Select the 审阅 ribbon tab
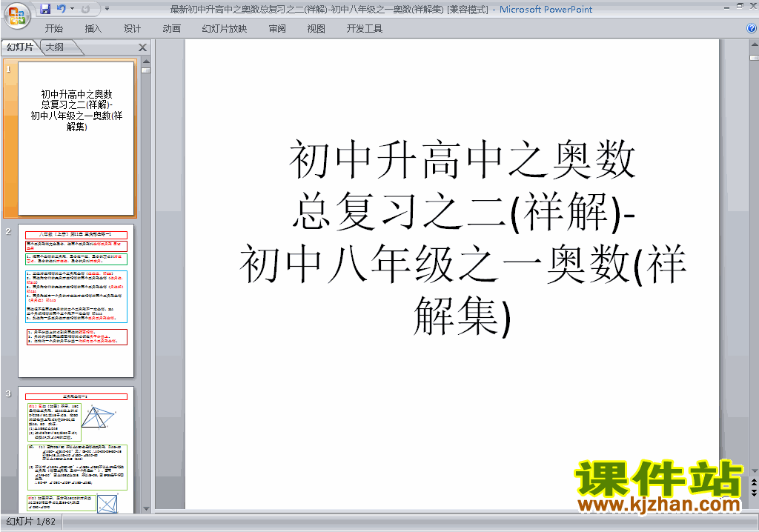 pyautogui.click(x=277, y=29)
